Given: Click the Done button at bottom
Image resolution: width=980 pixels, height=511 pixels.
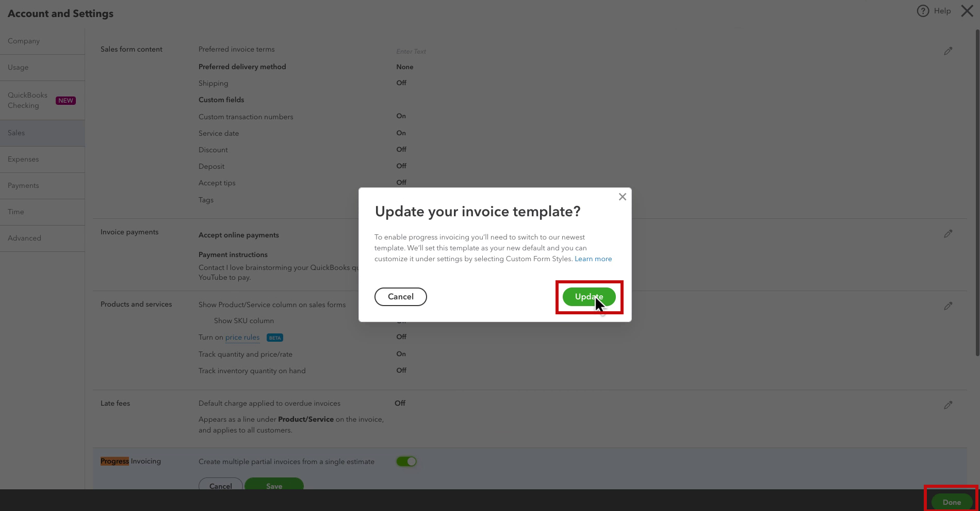Looking at the screenshot, I should point(952,502).
